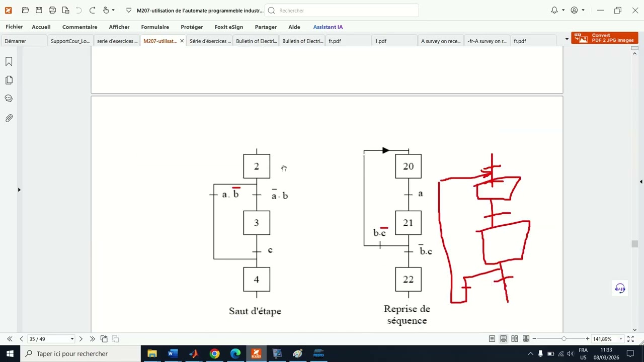
Task: Open the Partager ribbon tab
Action: [266, 27]
